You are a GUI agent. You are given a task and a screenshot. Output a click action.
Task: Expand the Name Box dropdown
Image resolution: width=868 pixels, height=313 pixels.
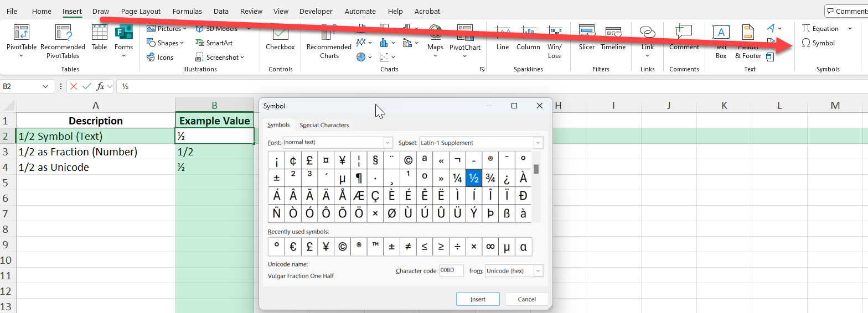[x=45, y=86]
